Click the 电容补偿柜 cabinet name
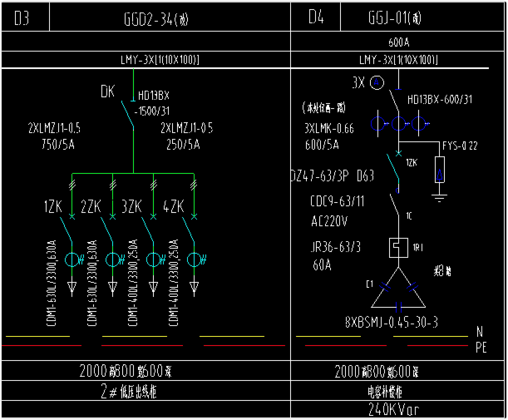 pos(385,392)
